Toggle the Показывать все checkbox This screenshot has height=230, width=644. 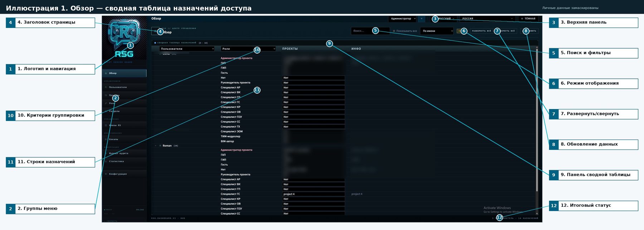pyautogui.click(x=394, y=31)
